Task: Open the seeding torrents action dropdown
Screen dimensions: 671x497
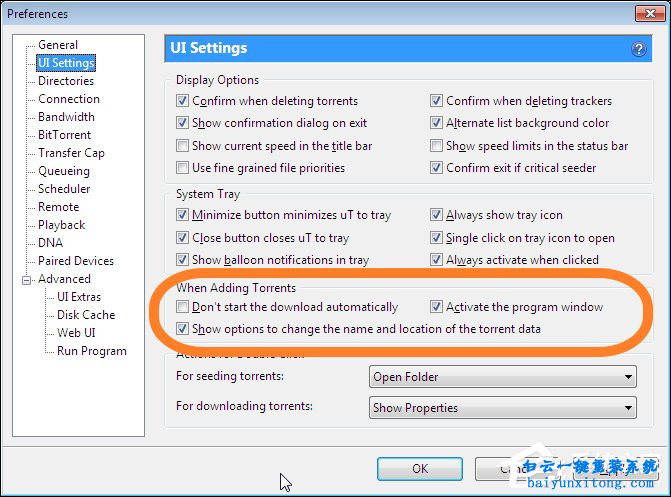Action: [x=503, y=377]
